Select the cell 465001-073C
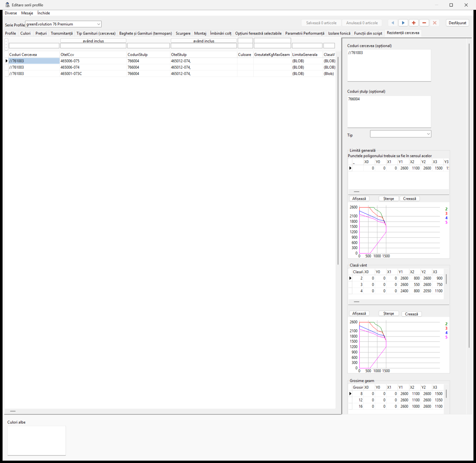This screenshot has width=476, height=463. pyautogui.click(x=93, y=74)
